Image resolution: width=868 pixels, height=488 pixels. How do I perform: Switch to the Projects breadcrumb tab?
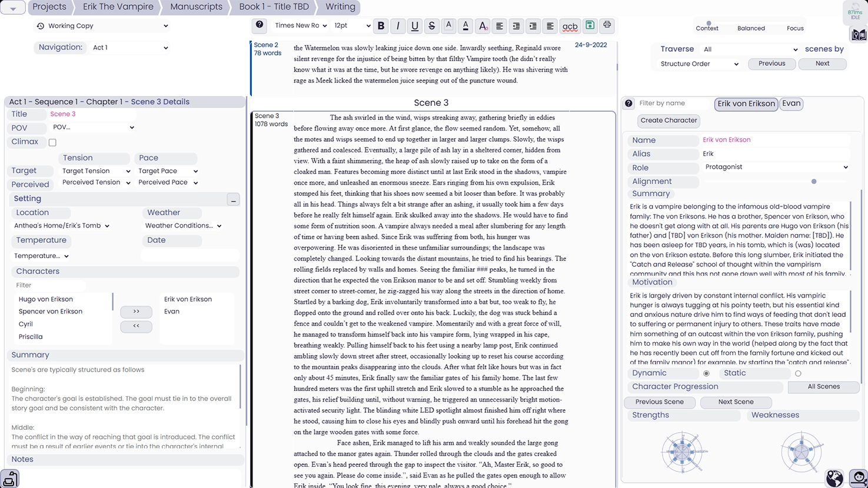click(x=49, y=7)
